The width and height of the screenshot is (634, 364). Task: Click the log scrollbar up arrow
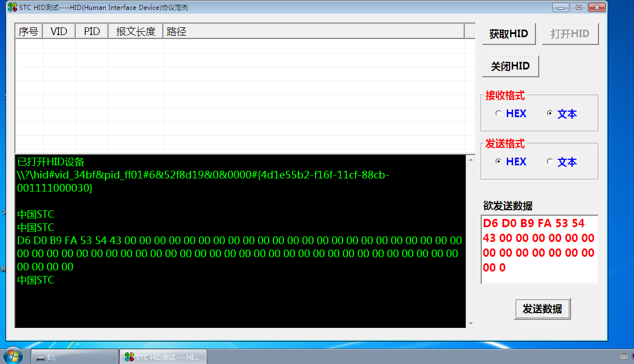click(x=471, y=160)
